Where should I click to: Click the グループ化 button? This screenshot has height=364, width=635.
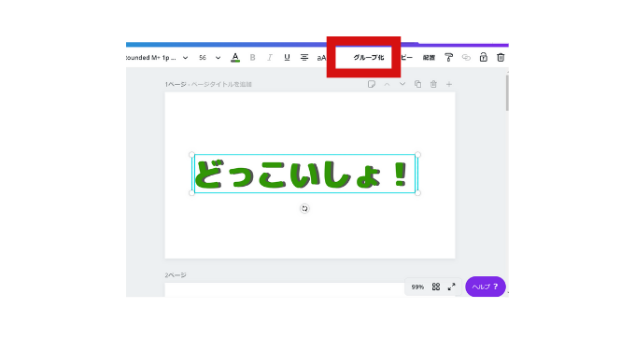(x=368, y=58)
